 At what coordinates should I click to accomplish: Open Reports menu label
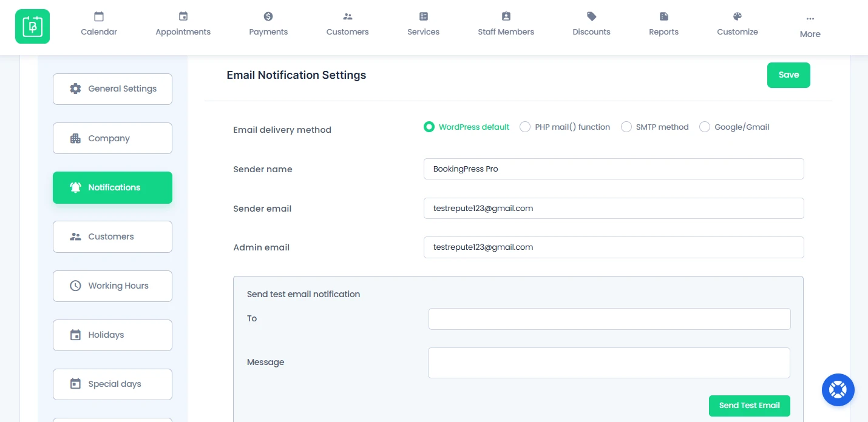click(664, 32)
